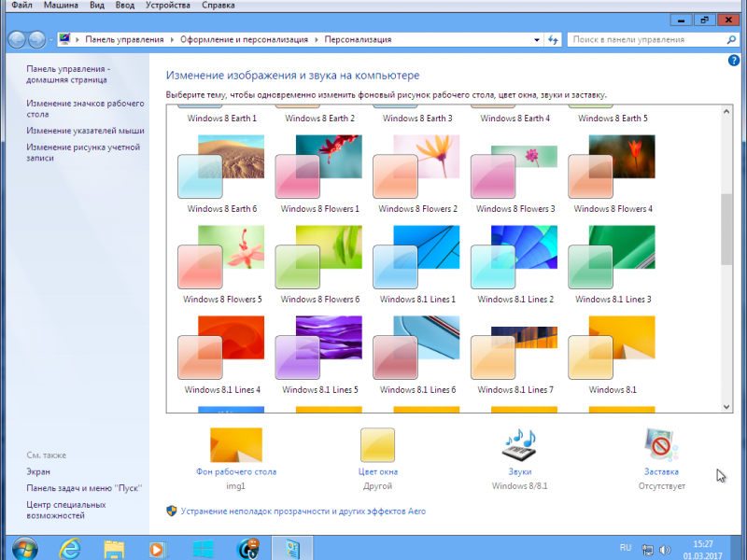The width and height of the screenshot is (747, 560).
Task: Choose the Windows 8 Flowers 2 theme
Action: [x=417, y=174]
